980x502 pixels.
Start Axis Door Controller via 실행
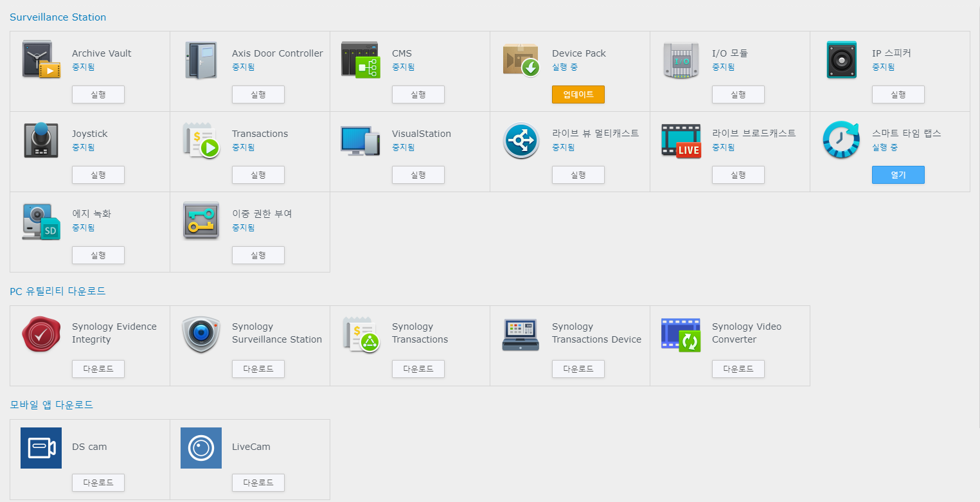[x=258, y=94]
